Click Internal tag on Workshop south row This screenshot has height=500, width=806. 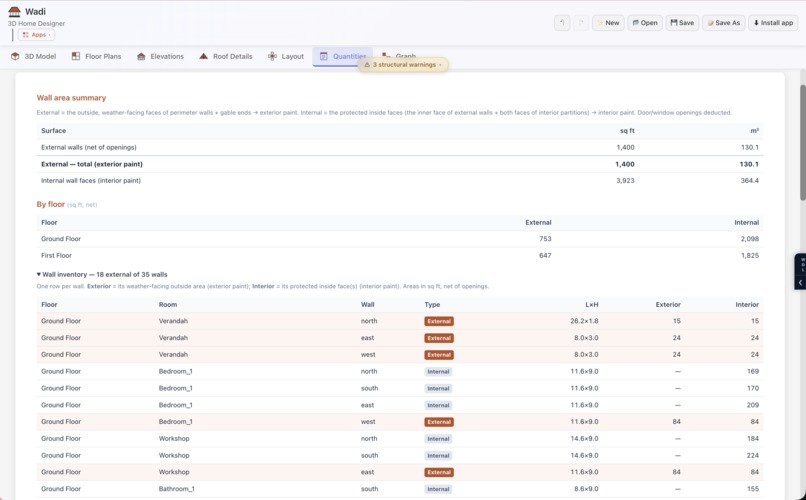click(x=438, y=455)
